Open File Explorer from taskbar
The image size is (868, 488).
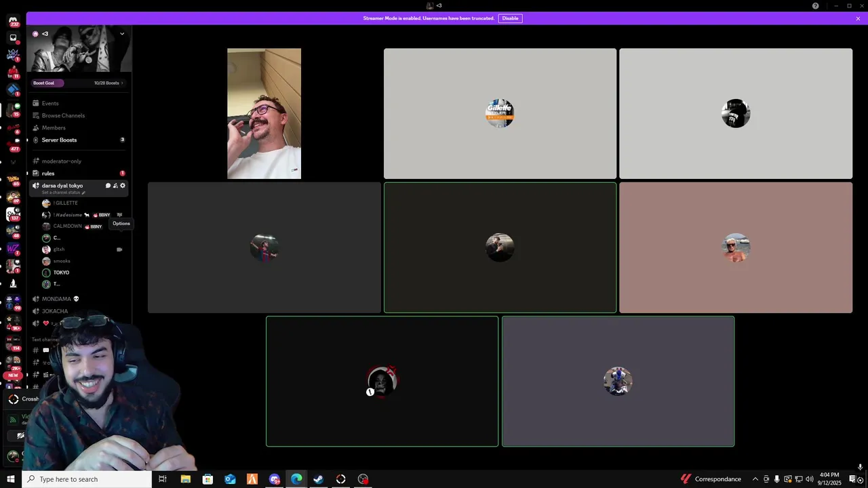click(x=185, y=479)
